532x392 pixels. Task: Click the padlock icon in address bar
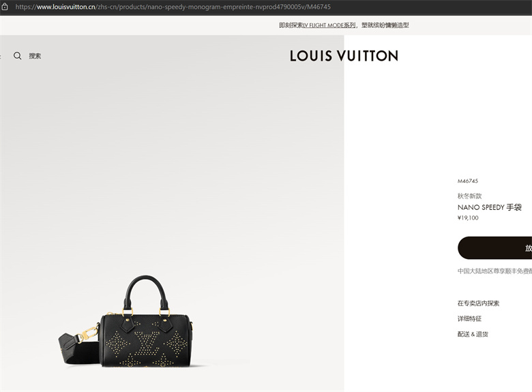click(5, 7)
